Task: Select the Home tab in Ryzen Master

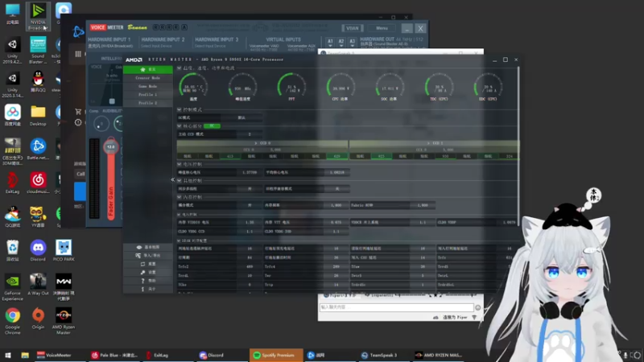Action: pos(148,69)
